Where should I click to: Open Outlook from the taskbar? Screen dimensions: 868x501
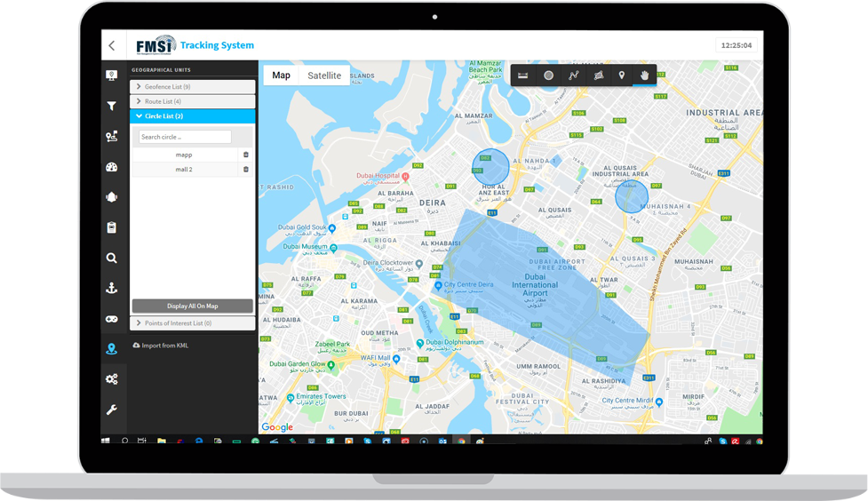[442, 441]
